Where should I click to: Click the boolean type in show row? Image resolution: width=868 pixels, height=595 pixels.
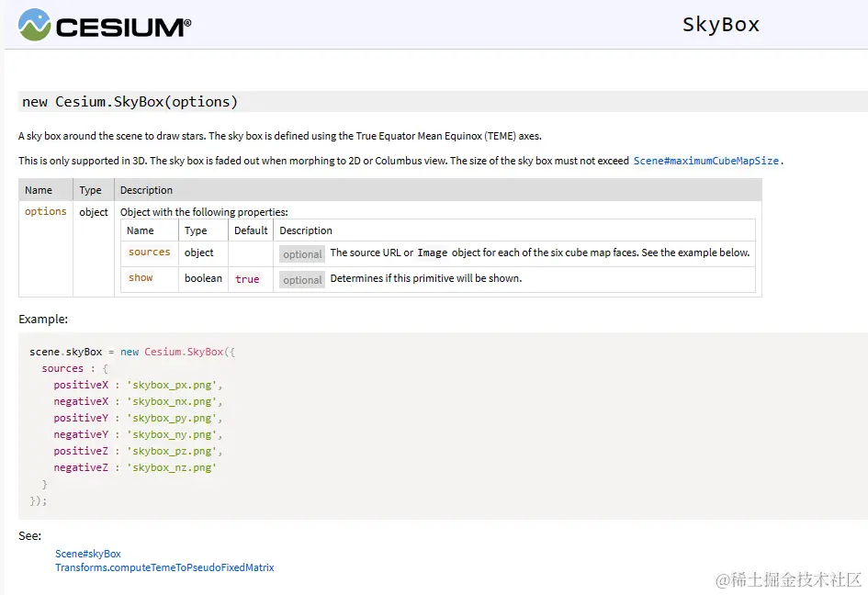click(203, 277)
